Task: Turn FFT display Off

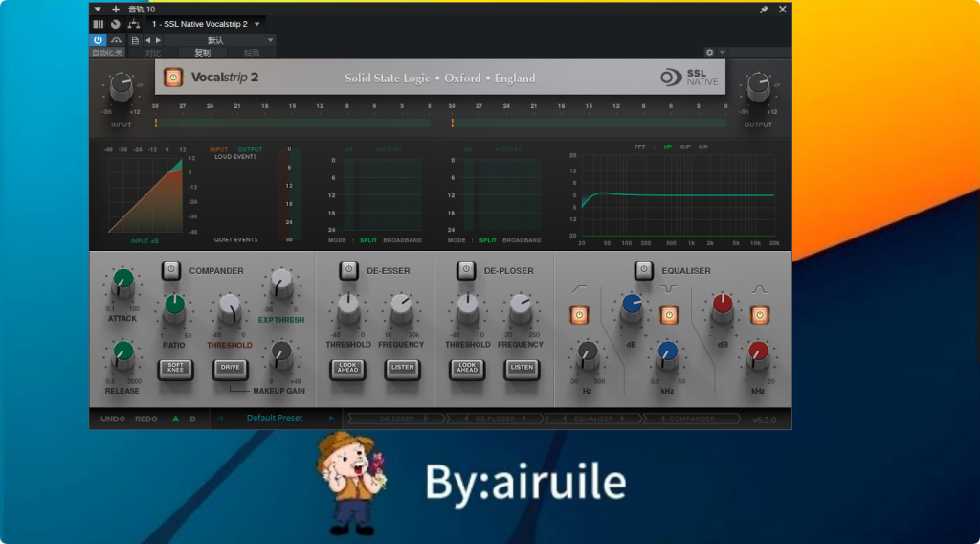Action: (703, 147)
